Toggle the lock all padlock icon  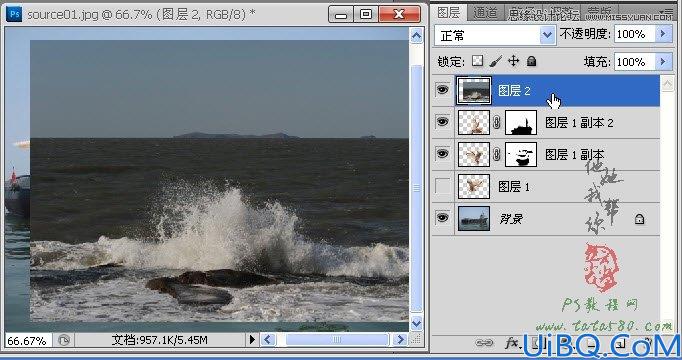[x=532, y=61]
